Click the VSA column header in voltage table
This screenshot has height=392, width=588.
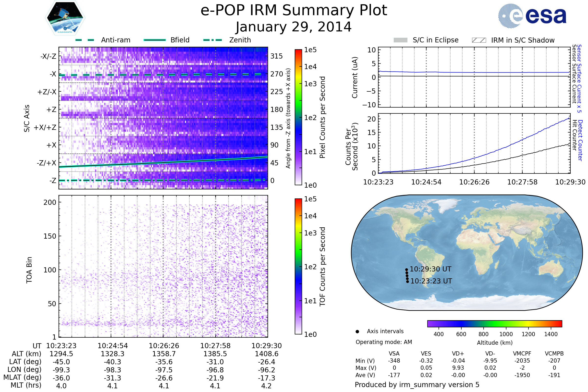394,354
